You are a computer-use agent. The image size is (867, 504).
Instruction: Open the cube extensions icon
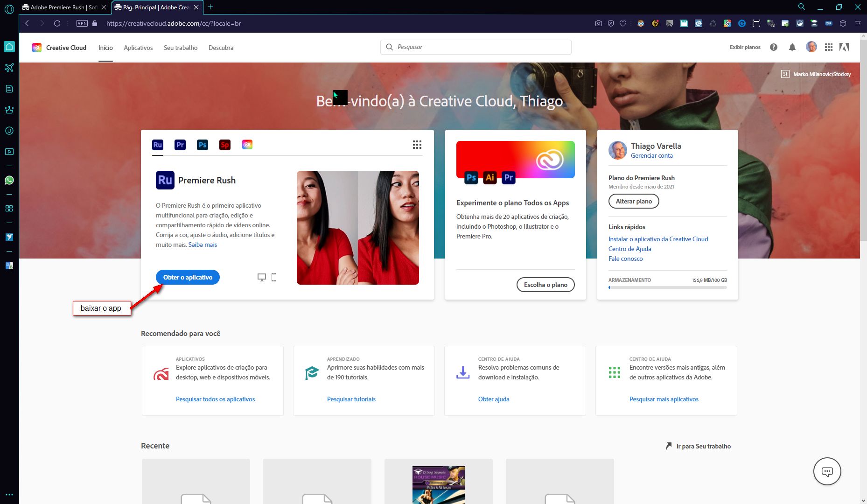click(x=843, y=23)
